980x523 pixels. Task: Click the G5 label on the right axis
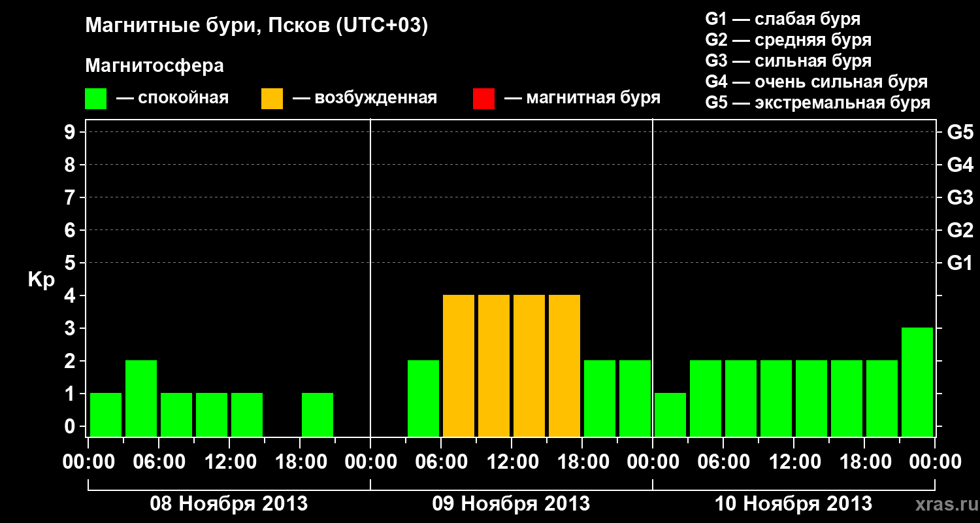pos(960,132)
